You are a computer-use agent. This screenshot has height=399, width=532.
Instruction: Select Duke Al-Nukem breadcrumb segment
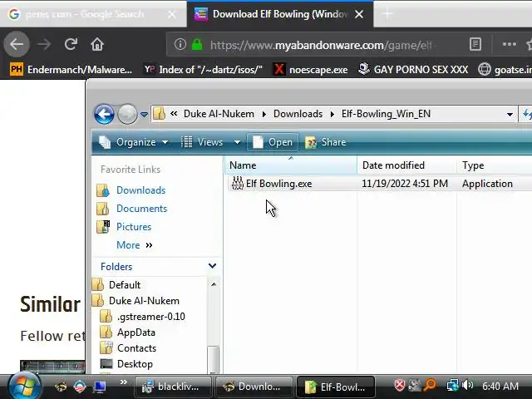pos(219,114)
